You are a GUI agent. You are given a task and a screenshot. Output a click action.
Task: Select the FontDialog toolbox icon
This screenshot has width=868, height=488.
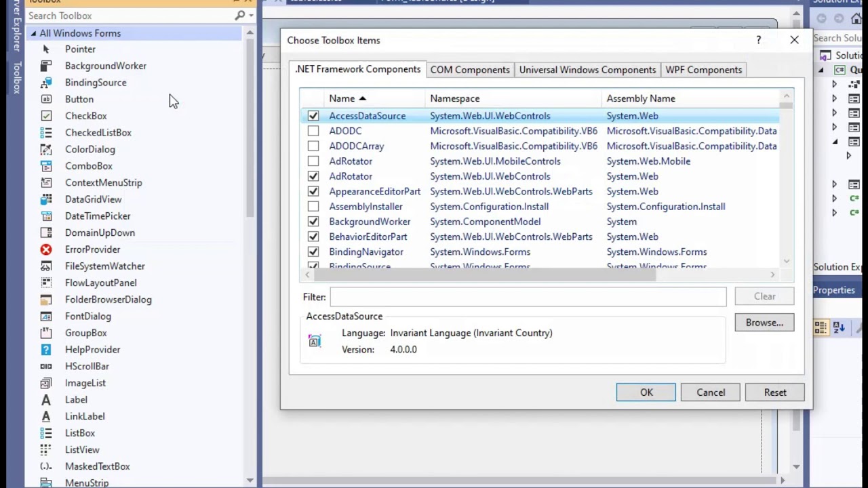46,316
